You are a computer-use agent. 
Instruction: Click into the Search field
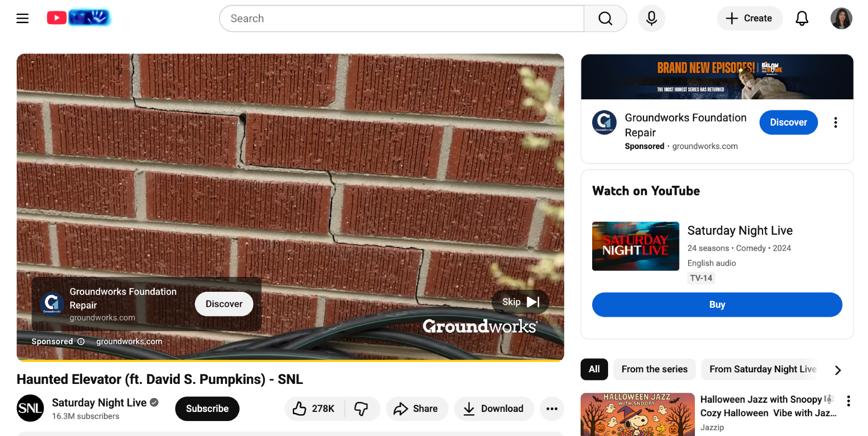click(401, 18)
